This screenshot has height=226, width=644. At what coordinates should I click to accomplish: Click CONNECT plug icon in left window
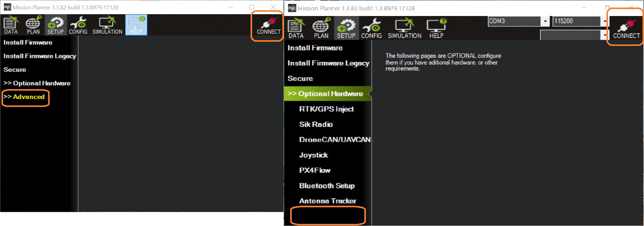(268, 26)
